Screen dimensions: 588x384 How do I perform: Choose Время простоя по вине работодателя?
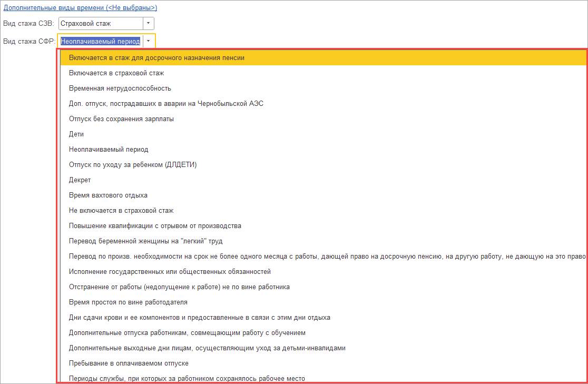tap(324, 302)
